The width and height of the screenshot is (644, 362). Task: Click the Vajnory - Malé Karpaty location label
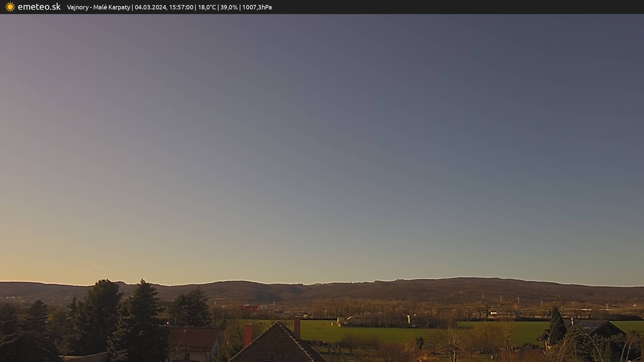point(98,7)
